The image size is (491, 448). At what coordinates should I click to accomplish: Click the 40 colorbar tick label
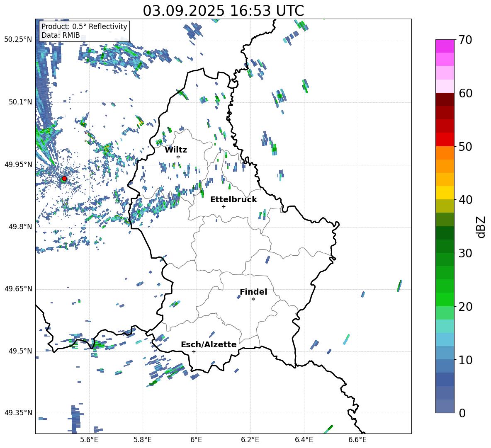465,200
